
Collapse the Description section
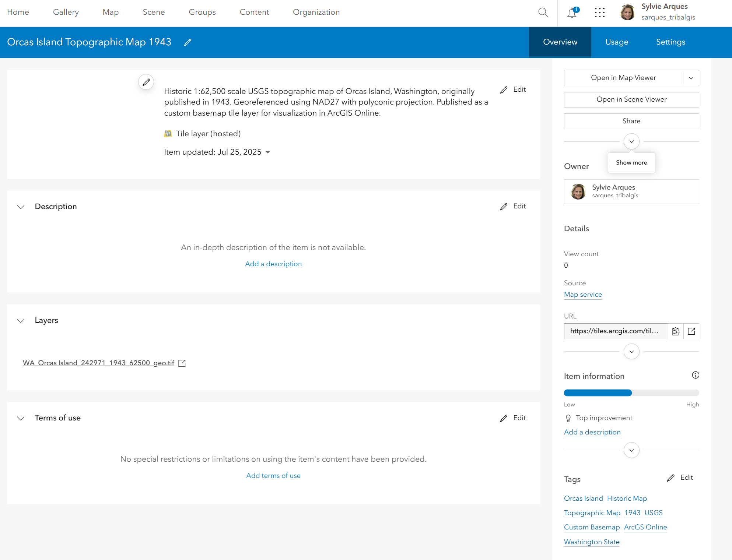tap(21, 207)
